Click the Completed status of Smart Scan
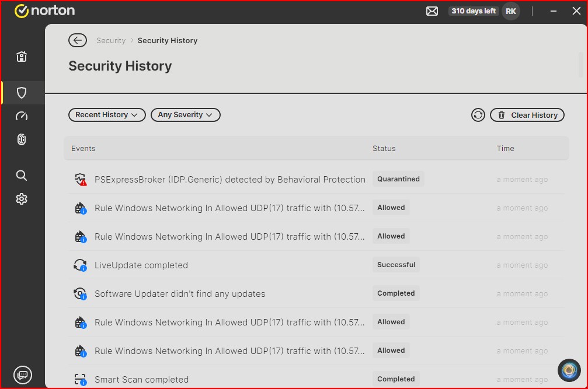Screen dimensions: 588x389 tap(396, 379)
